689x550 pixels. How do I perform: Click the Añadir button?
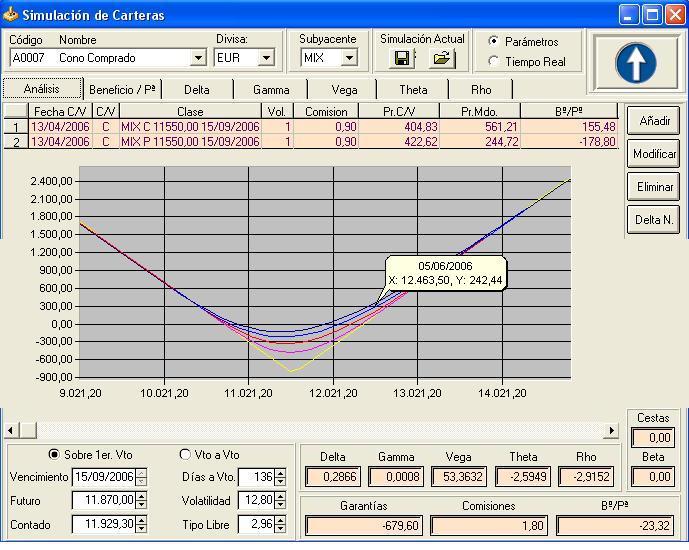coord(654,120)
